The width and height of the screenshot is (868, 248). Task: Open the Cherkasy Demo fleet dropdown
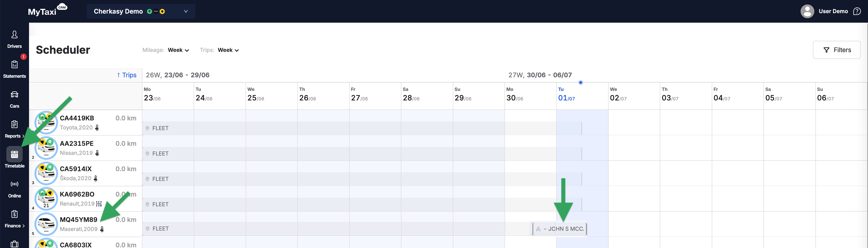coord(141,12)
